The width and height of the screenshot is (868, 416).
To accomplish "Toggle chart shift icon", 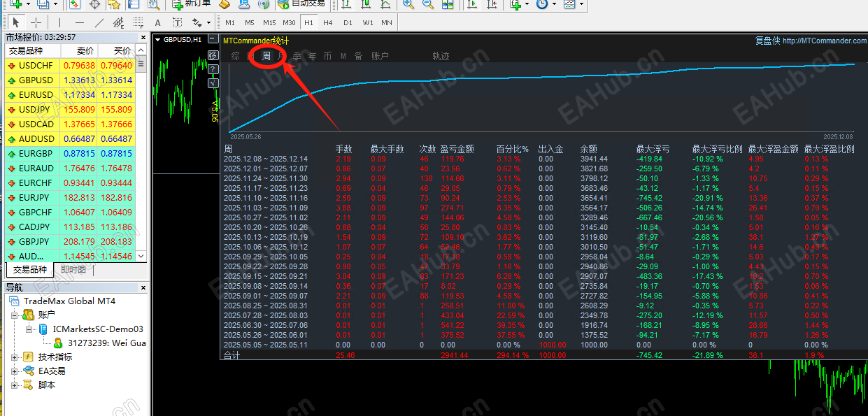I will 492,4.
